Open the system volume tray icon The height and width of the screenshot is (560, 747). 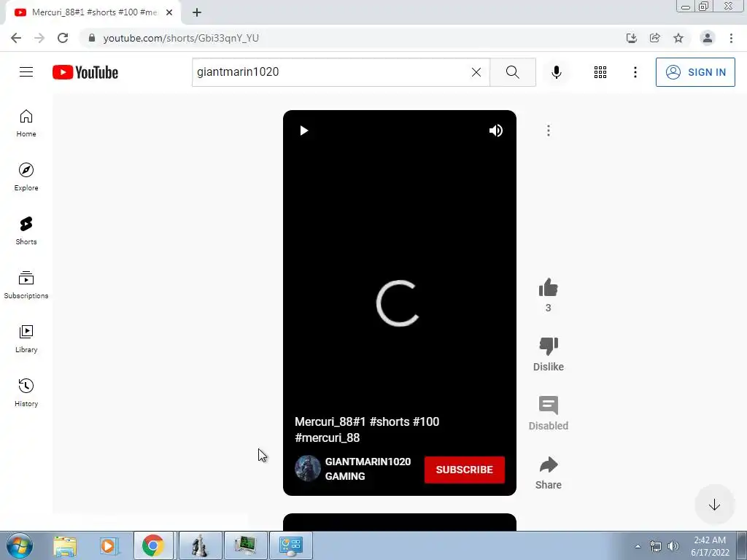coord(673,546)
